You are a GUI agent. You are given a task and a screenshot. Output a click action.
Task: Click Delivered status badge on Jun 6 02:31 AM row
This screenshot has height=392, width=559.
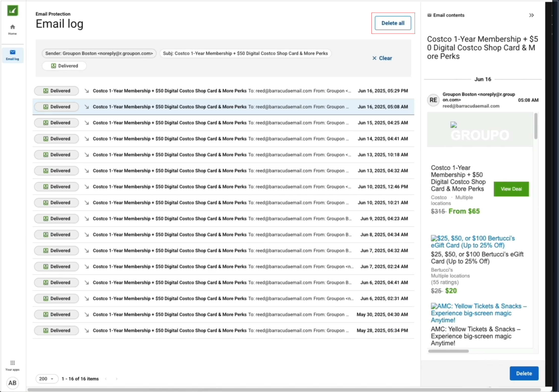tap(57, 298)
